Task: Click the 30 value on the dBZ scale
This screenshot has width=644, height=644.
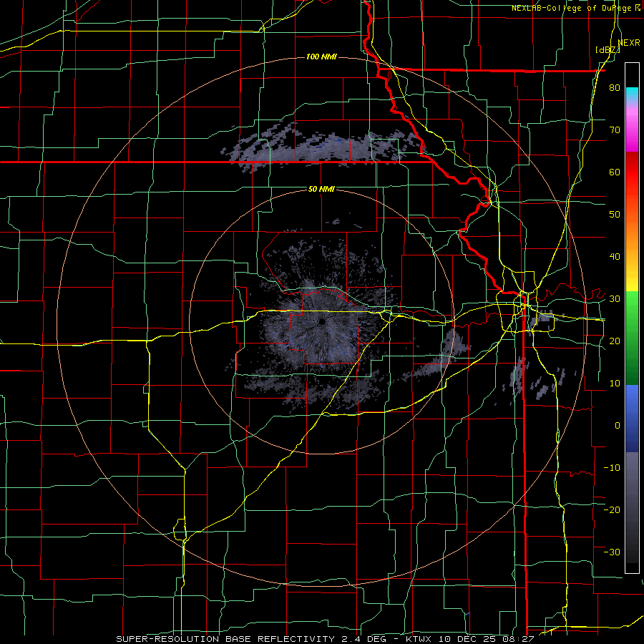Action: coord(615,299)
